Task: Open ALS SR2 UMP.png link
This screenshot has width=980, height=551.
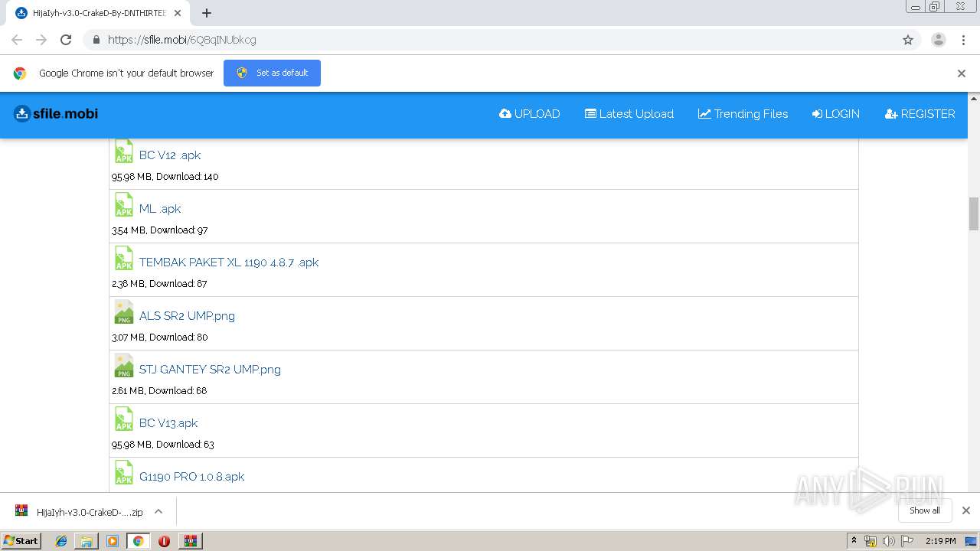Action: (187, 316)
